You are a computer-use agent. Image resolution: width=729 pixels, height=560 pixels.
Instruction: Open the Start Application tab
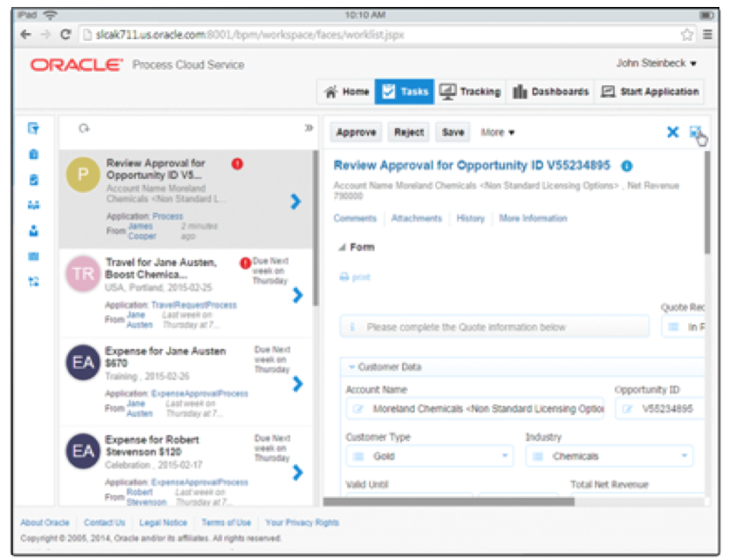650,92
